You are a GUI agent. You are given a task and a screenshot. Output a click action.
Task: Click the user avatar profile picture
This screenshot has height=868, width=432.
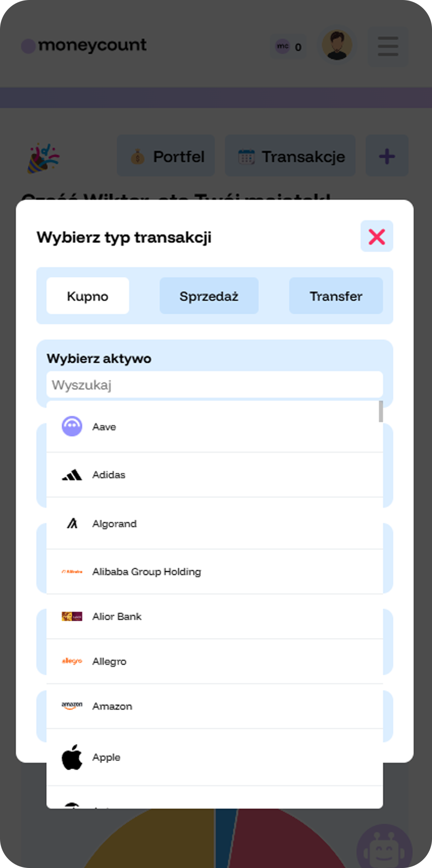click(337, 45)
